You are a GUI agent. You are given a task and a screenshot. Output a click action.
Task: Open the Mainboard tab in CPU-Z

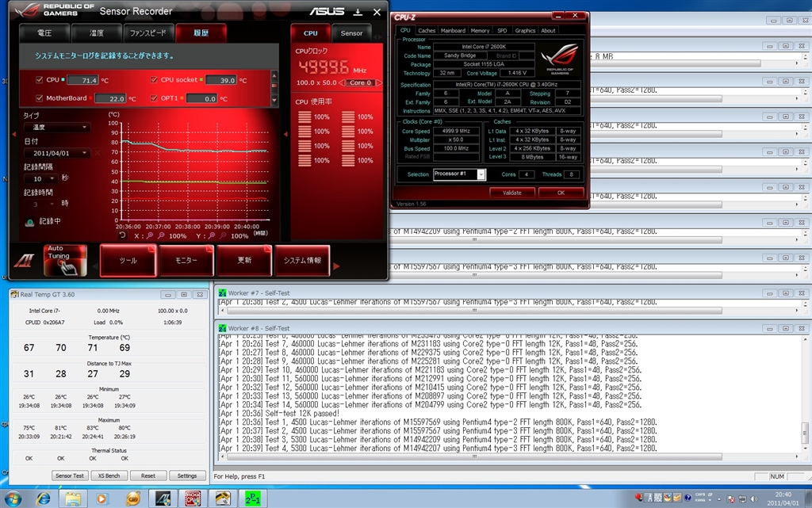point(453,31)
